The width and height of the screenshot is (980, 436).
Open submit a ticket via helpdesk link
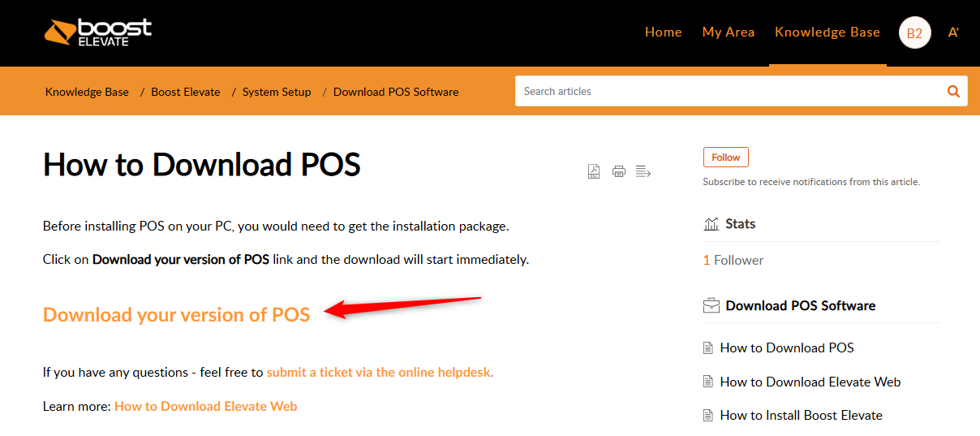[380, 372]
